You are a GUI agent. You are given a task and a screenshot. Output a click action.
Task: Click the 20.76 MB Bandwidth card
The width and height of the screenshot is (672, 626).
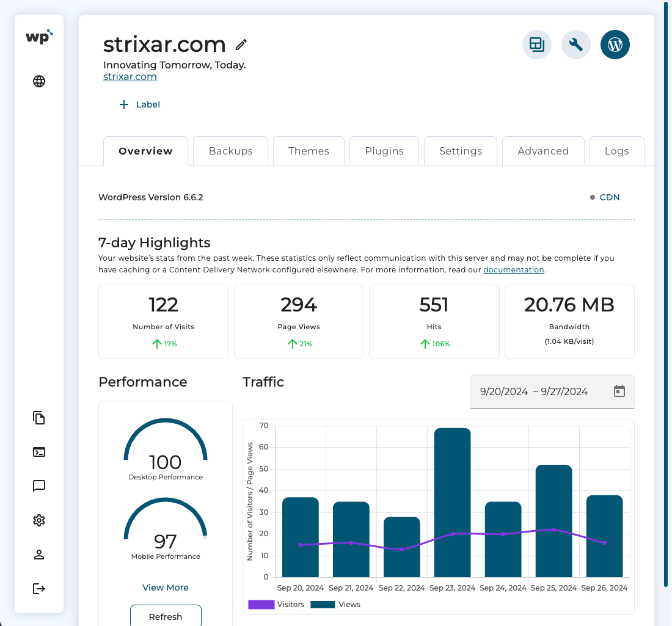coord(569,322)
